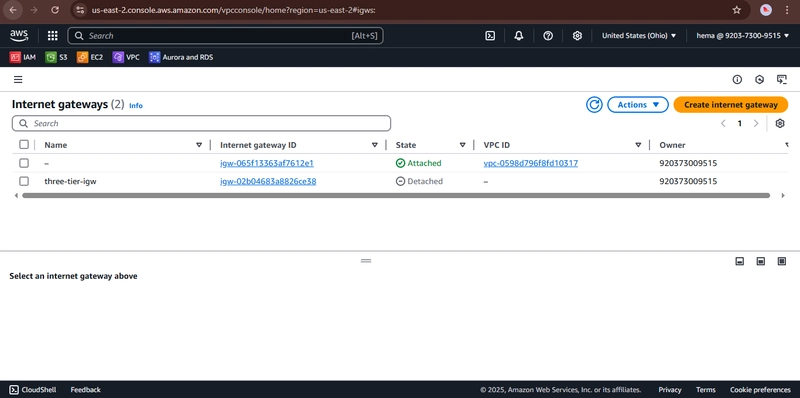This screenshot has width=800, height=398.
Task: Click the Attached state cell
Action: tap(418, 163)
